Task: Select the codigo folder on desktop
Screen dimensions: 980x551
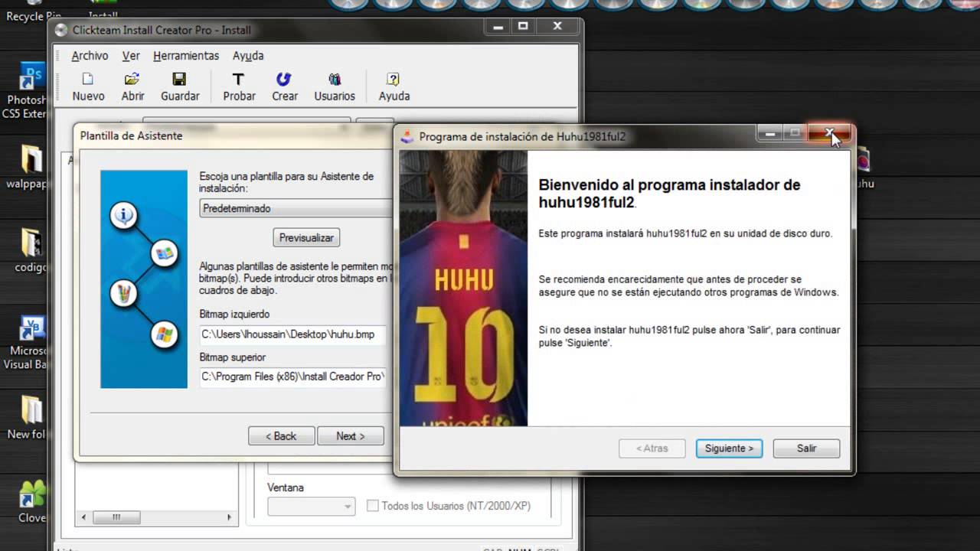Action: 32,250
